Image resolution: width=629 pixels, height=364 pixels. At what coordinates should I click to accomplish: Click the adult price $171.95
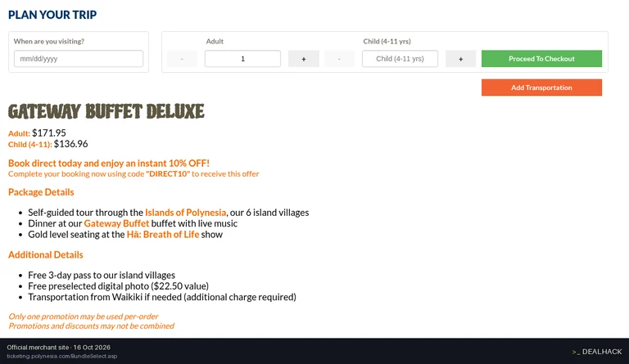(49, 133)
